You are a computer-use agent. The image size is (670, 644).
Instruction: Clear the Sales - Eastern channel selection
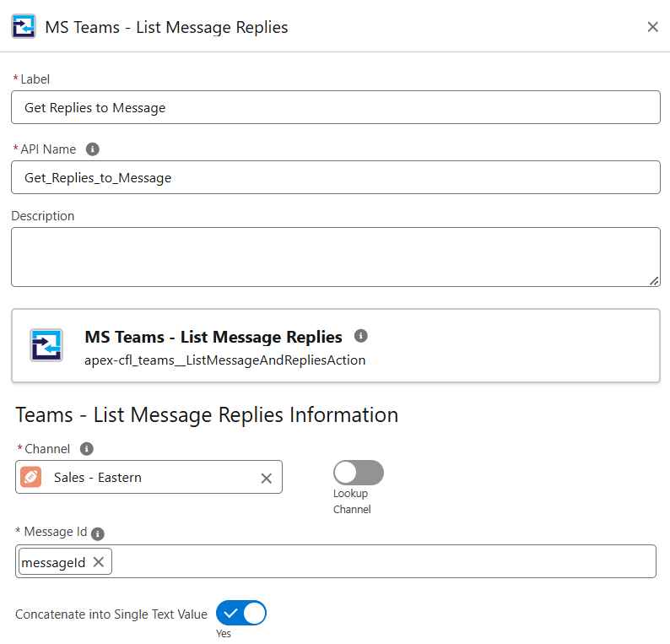(266, 479)
